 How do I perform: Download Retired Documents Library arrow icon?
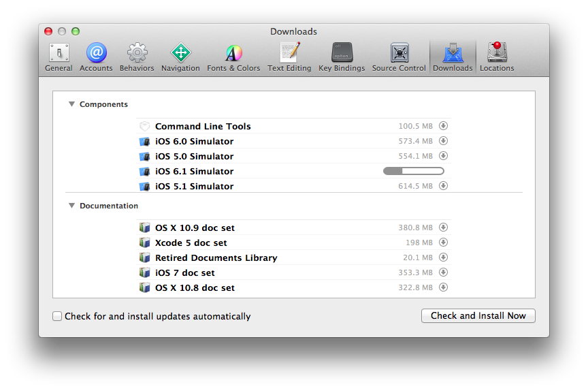(443, 257)
